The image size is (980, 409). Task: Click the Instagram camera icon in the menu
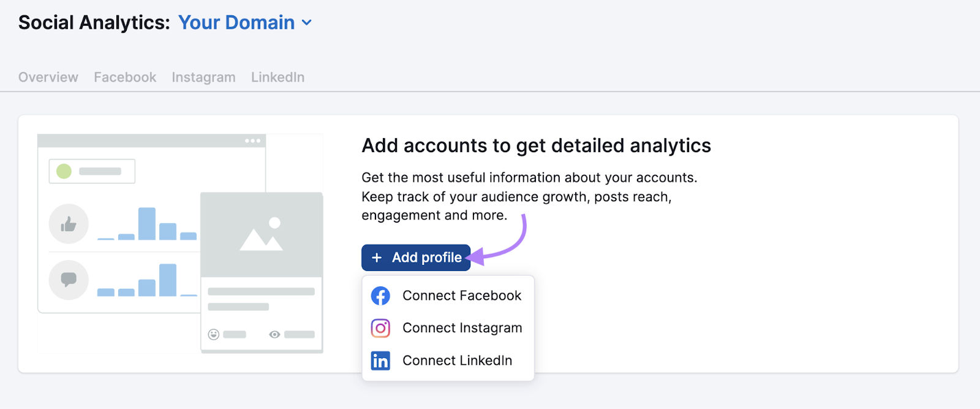click(x=381, y=328)
